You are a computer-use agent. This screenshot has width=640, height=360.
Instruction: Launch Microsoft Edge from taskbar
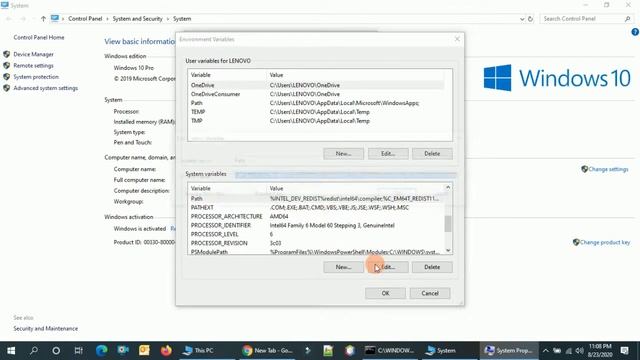point(101,350)
